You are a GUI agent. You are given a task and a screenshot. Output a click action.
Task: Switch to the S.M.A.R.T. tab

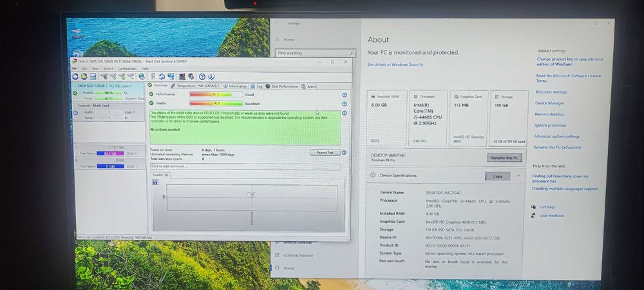pyautogui.click(x=209, y=86)
